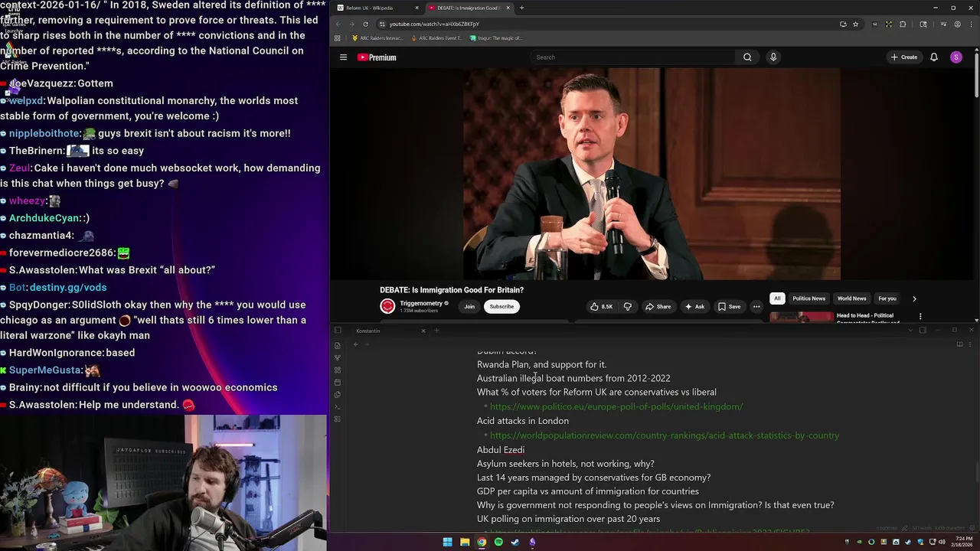Viewport: 980px width, 551px height.
Task: Click the Ask button
Action: click(x=694, y=306)
